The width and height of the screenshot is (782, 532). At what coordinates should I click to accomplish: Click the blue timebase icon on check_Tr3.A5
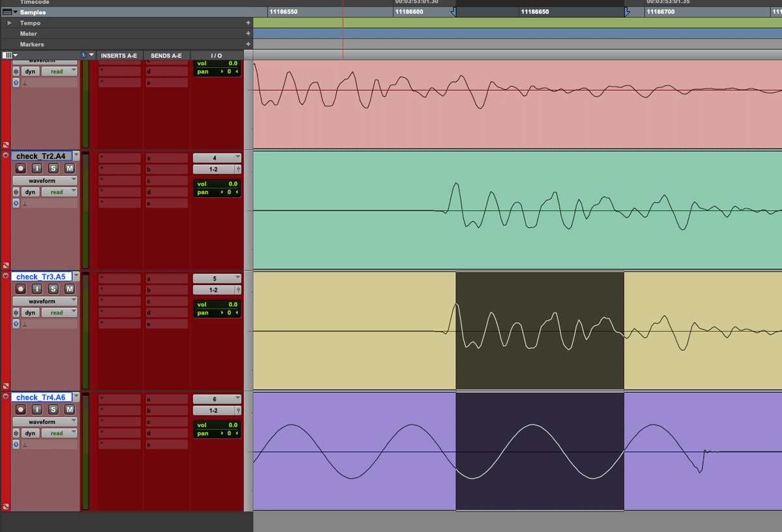[x=16, y=324]
